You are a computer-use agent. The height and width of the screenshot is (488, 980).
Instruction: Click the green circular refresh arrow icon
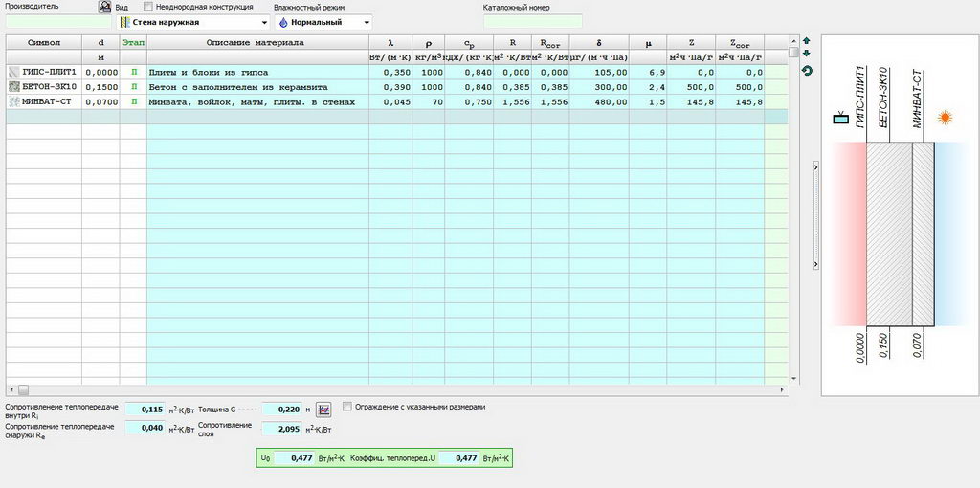806,71
